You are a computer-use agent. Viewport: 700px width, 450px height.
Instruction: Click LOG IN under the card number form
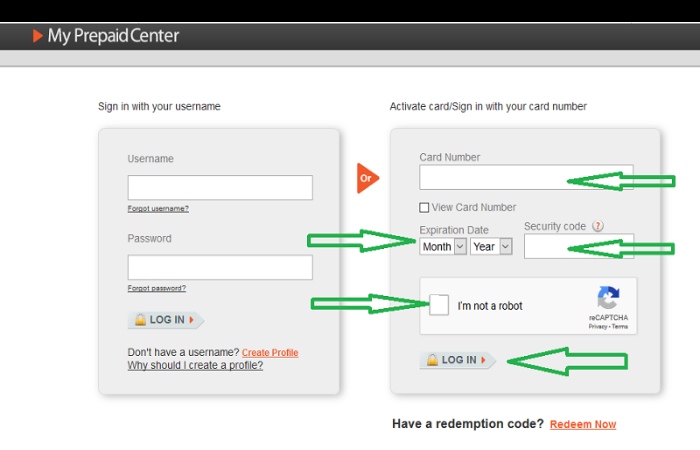tap(458, 360)
